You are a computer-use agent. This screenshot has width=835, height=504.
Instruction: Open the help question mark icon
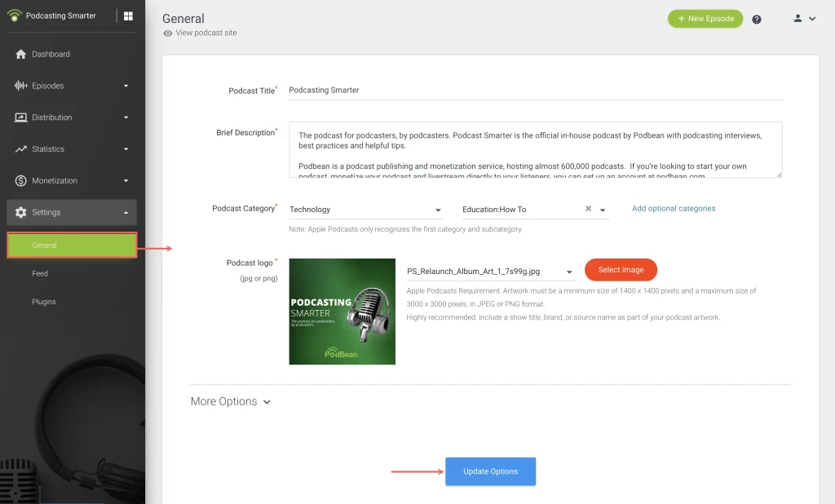click(x=756, y=18)
